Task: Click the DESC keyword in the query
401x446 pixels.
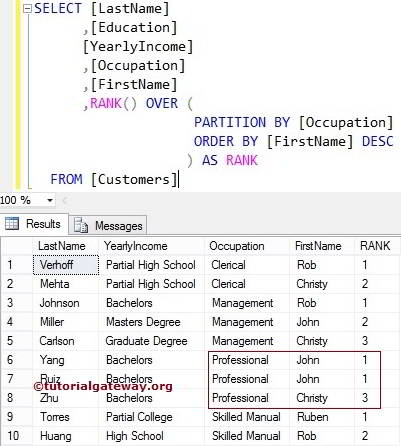Action: click(378, 142)
